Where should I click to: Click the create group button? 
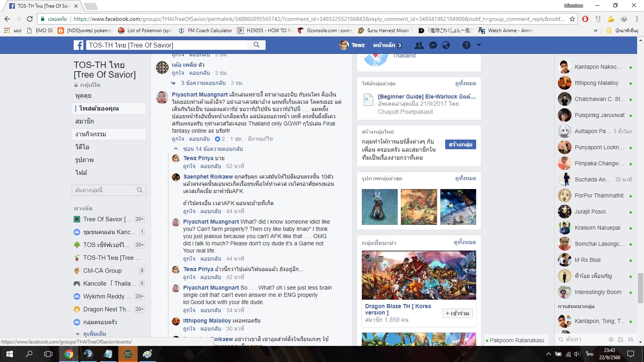(460, 144)
